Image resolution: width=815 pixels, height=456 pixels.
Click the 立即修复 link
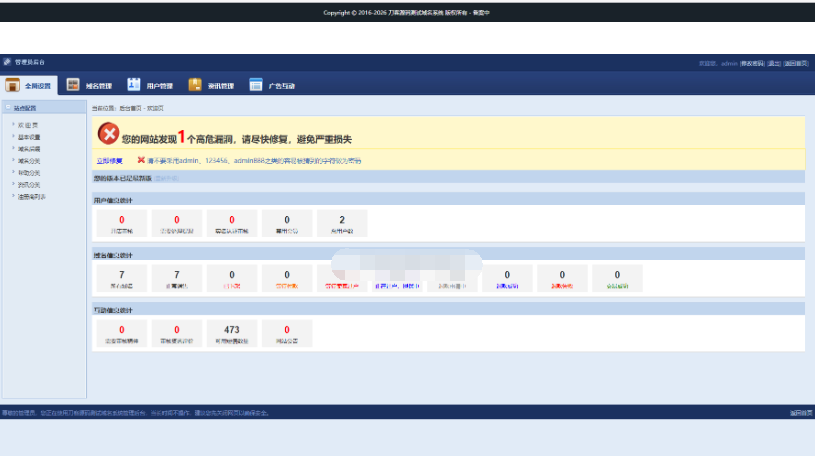[x=109, y=160]
